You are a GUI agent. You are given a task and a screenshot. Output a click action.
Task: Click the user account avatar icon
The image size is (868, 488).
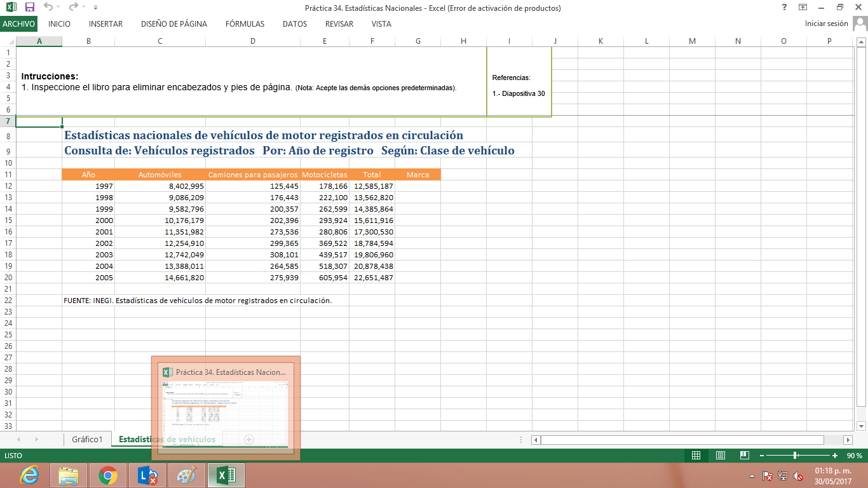click(x=860, y=24)
